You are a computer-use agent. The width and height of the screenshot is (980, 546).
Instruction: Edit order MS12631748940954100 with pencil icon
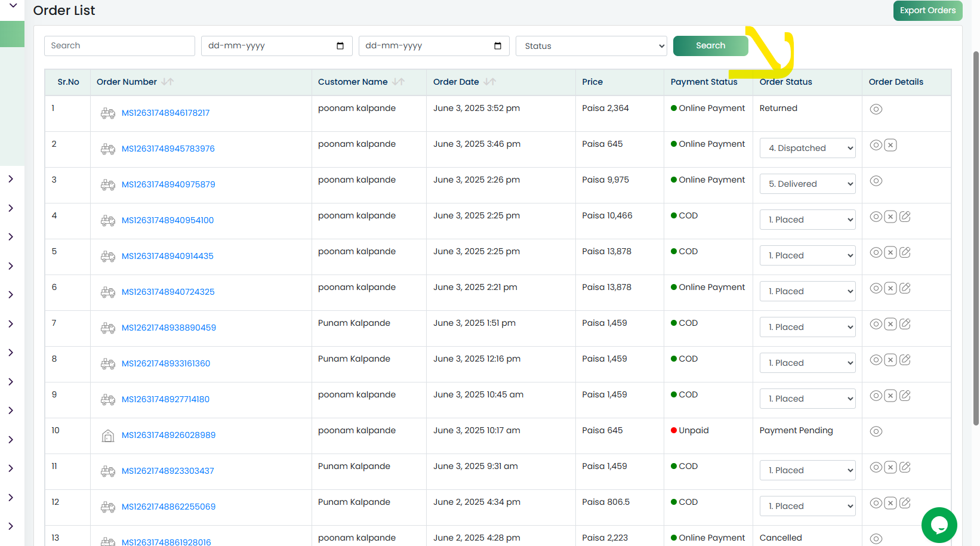click(x=905, y=217)
